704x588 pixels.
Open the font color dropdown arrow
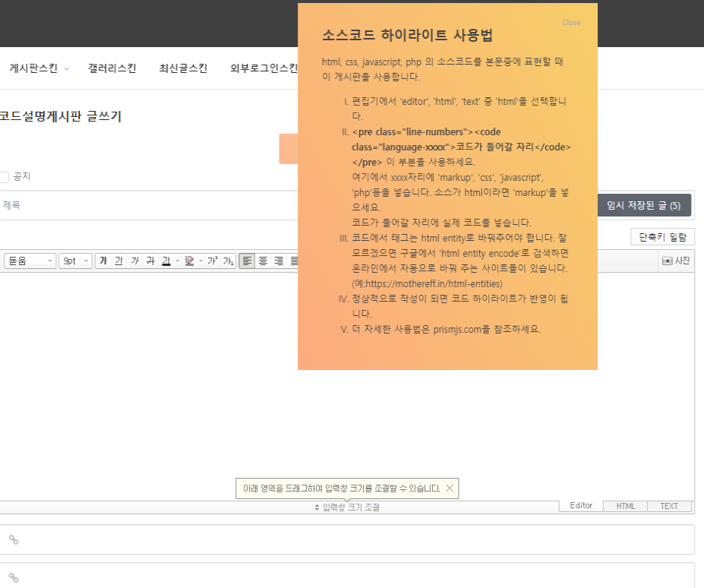[x=178, y=261]
